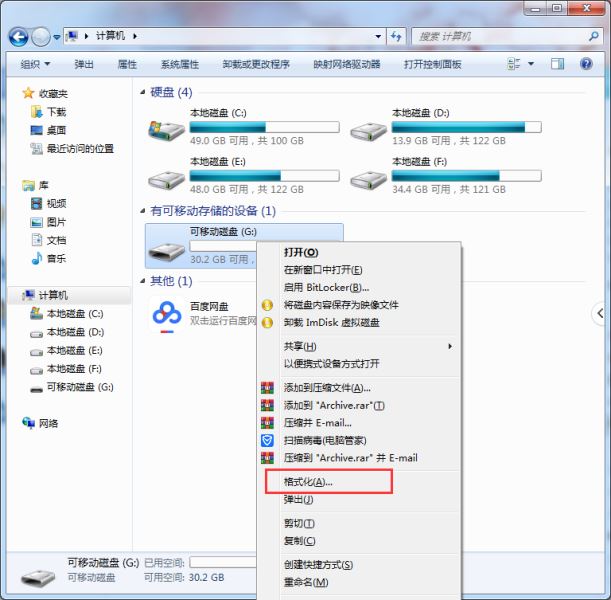Click the magnifier search icon
Viewport: 611px width, 600px height.
(593, 37)
